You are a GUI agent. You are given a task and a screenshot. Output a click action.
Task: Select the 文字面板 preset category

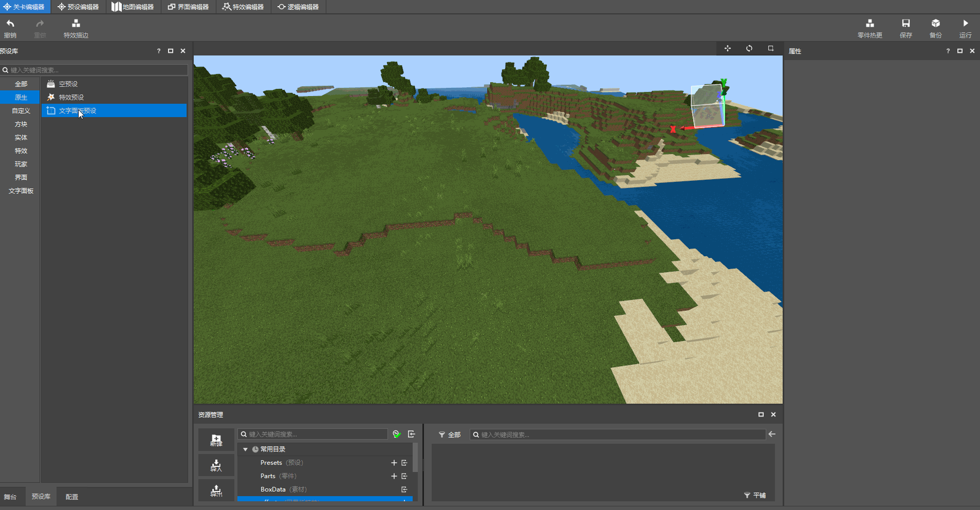[x=21, y=191]
